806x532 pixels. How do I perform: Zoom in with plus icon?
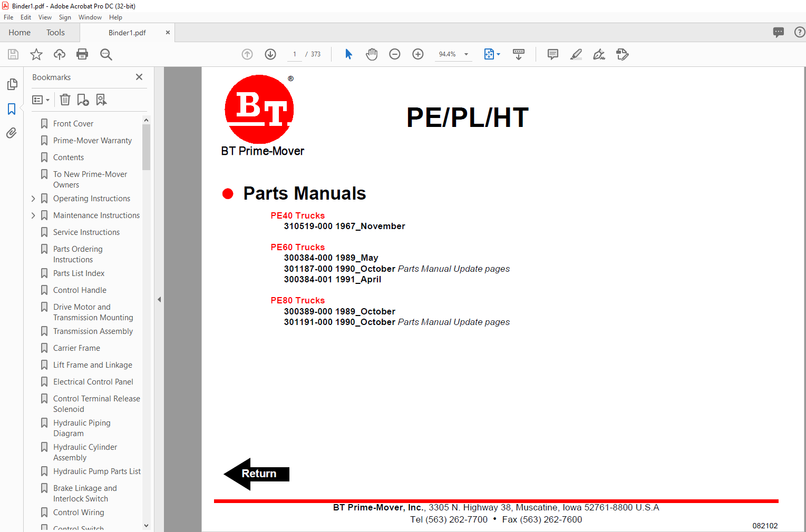click(x=418, y=54)
